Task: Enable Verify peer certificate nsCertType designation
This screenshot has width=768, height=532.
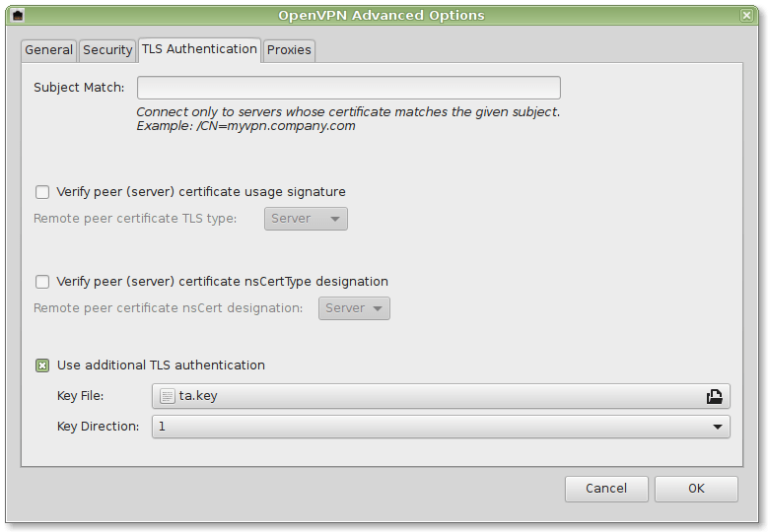Action: [x=42, y=282]
